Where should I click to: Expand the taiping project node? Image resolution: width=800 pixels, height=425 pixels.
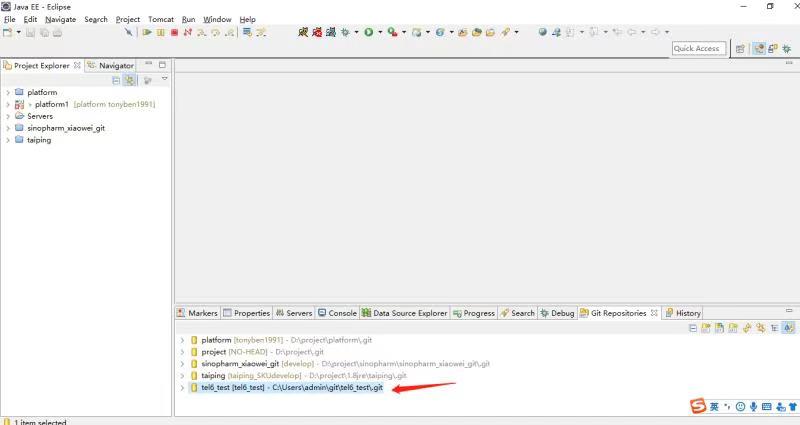8,140
